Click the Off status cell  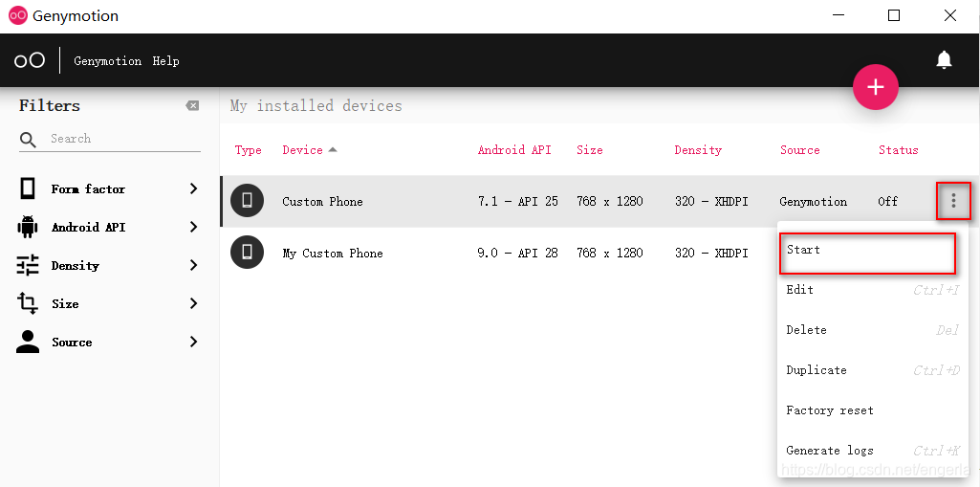coord(887,201)
